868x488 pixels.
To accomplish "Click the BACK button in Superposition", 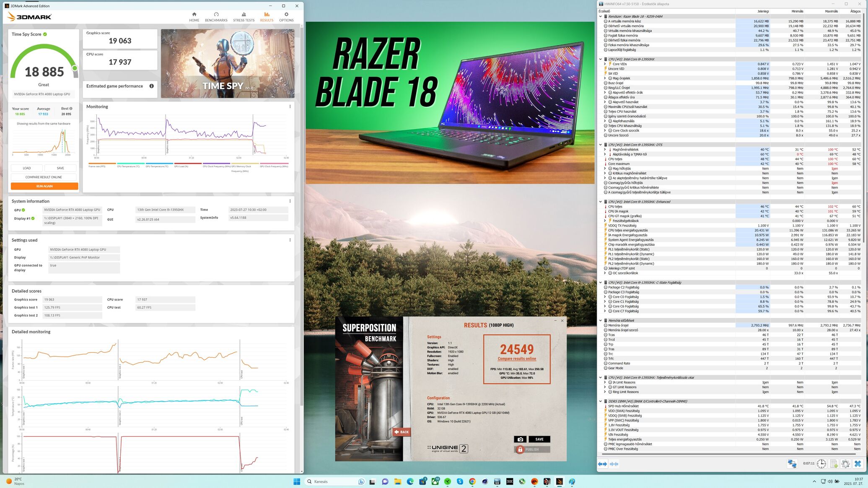I will pyautogui.click(x=401, y=432).
